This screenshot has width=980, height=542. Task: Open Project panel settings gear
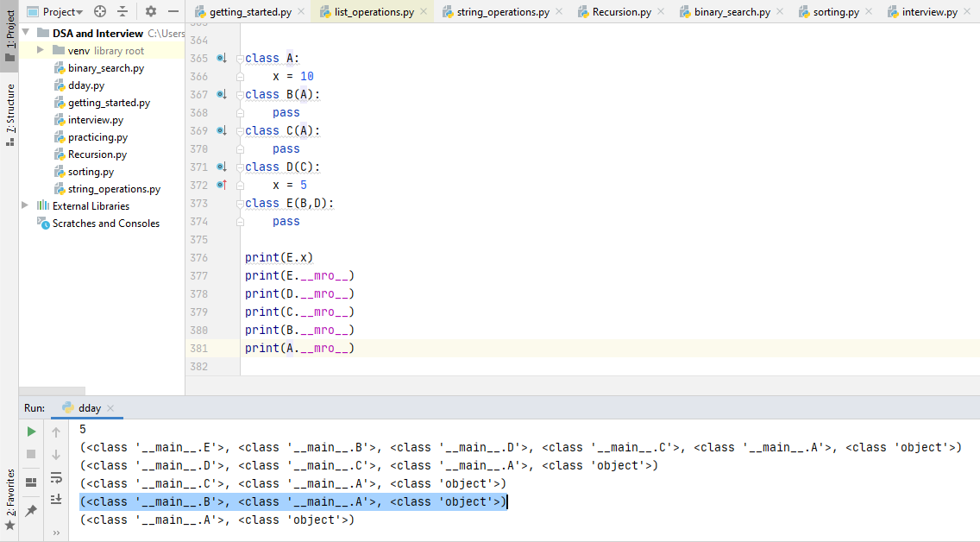point(151,11)
